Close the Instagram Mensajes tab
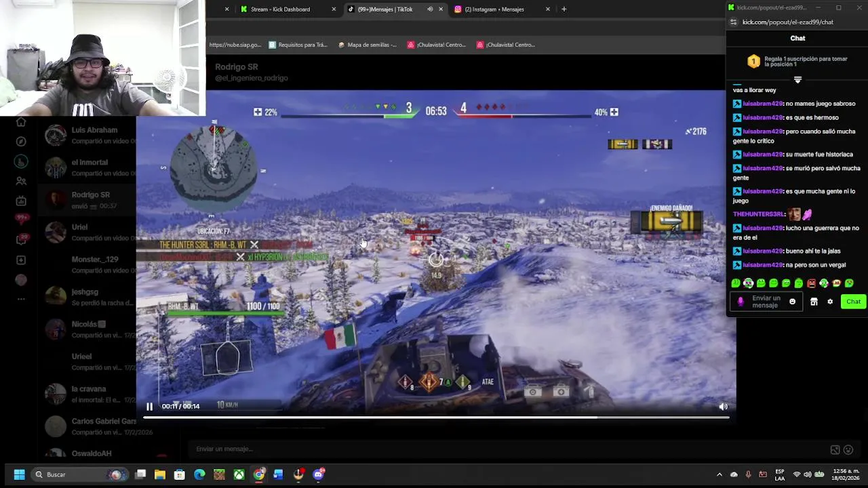This screenshot has width=868, height=488. [x=548, y=9]
